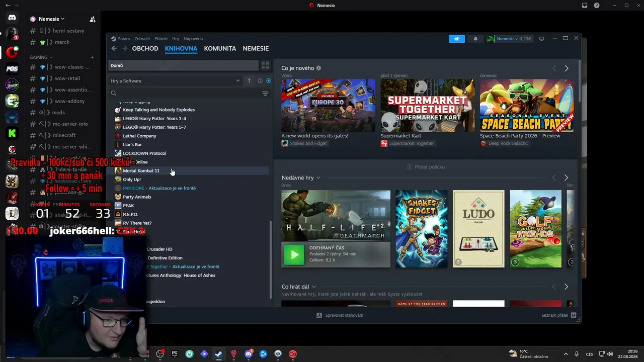This screenshot has width=644, height=362.
Task: Open Spravovat stahování downloads manager
Action: click(340, 315)
